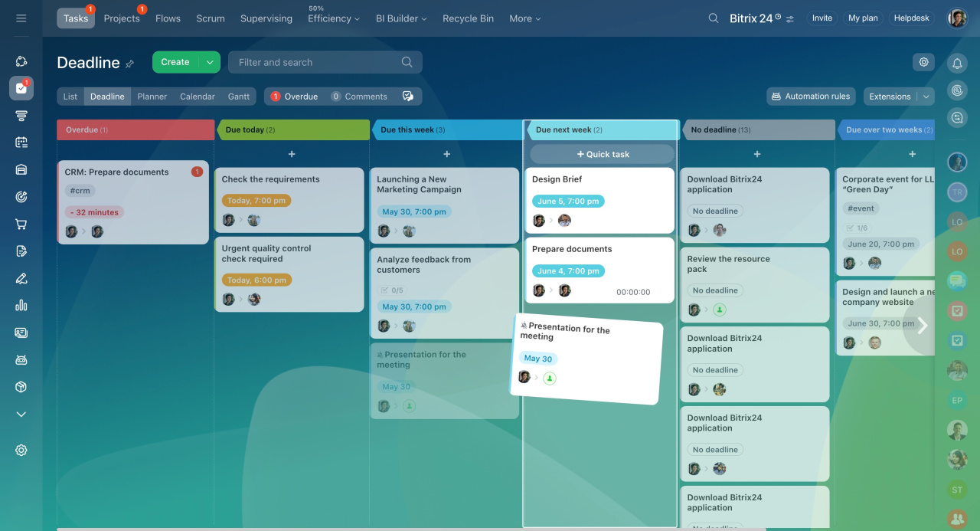Open Deadline view settings gear
This screenshot has height=531, width=980.
924,62
